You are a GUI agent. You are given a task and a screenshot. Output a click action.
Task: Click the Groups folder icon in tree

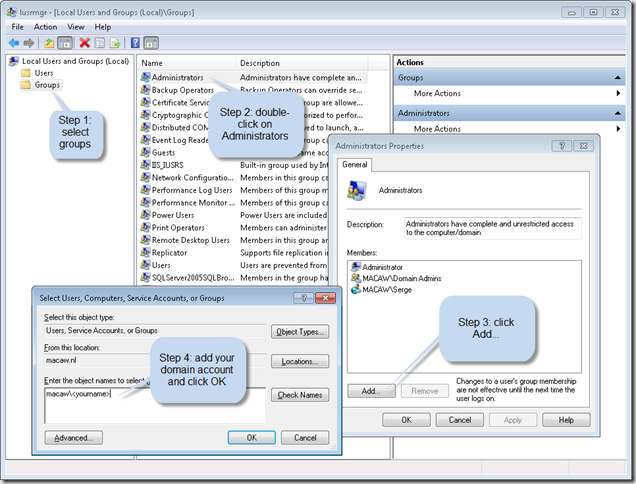click(x=26, y=84)
